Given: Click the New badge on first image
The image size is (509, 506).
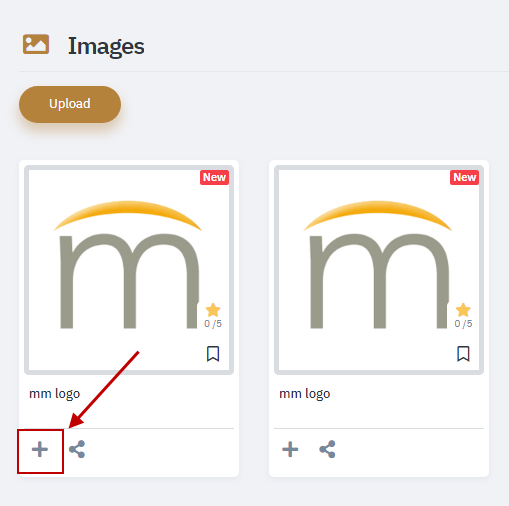Looking at the screenshot, I should (x=214, y=177).
